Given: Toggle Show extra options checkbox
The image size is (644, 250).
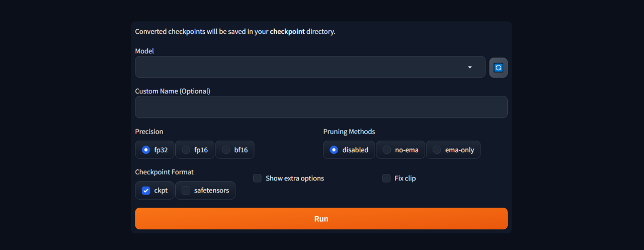Looking at the screenshot, I should pos(257,178).
